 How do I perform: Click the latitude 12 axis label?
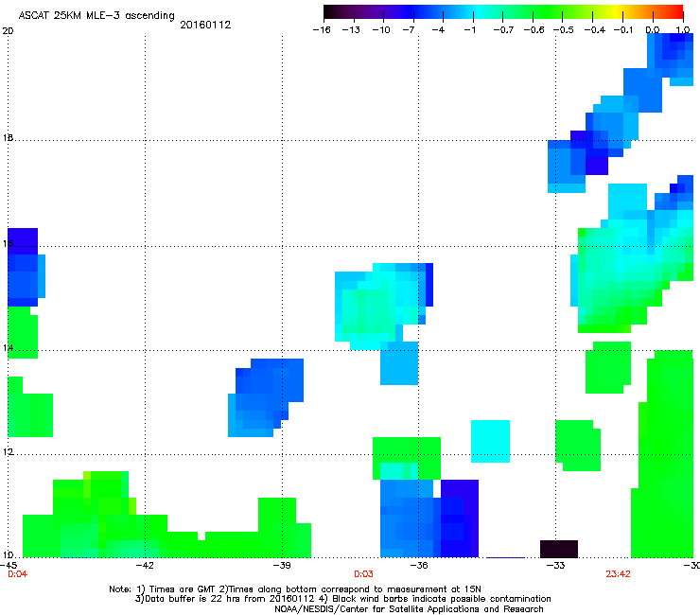[x=8, y=452]
